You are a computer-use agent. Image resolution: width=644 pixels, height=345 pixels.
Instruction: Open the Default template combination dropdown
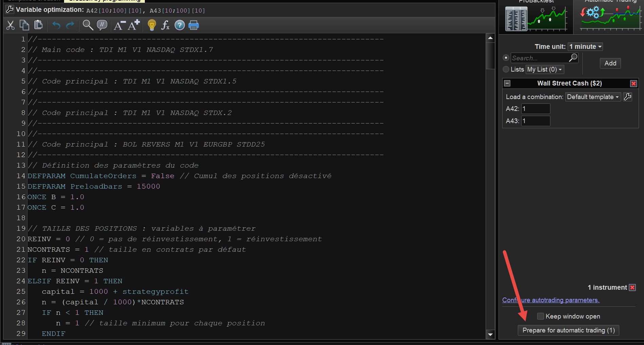593,97
